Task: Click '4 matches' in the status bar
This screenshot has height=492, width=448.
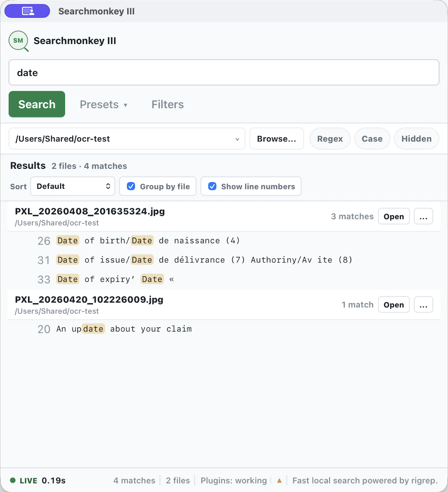Action: coord(134,481)
